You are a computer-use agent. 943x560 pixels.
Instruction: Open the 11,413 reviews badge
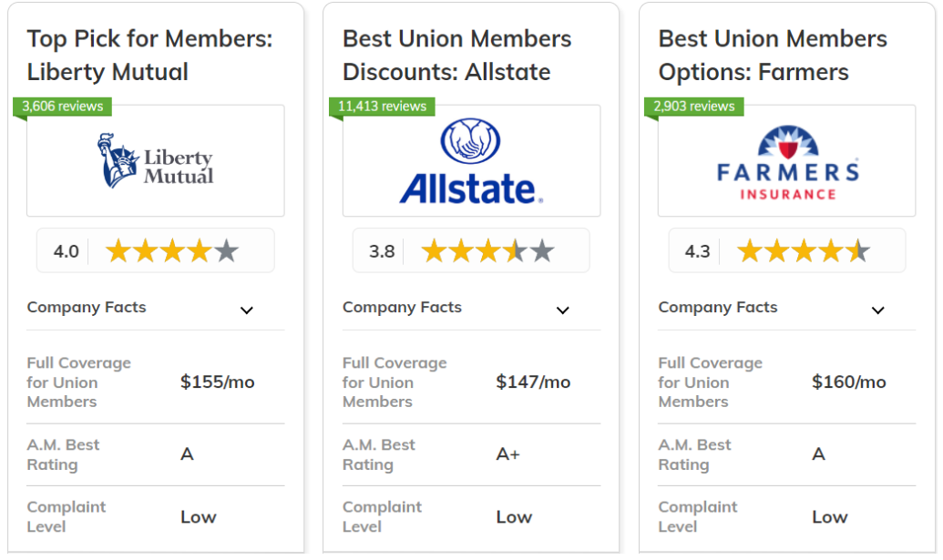point(382,107)
